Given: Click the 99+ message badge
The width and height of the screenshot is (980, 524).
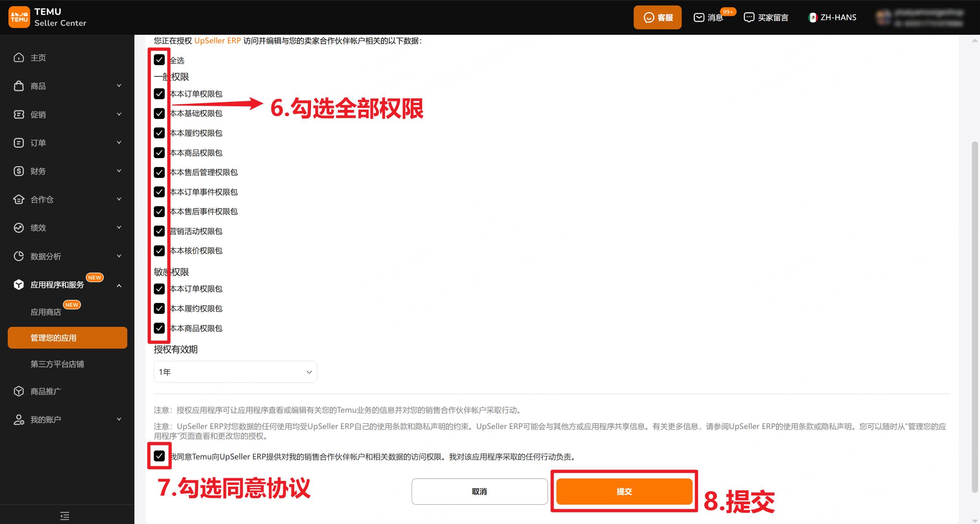Looking at the screenshot, I should 728,12.
